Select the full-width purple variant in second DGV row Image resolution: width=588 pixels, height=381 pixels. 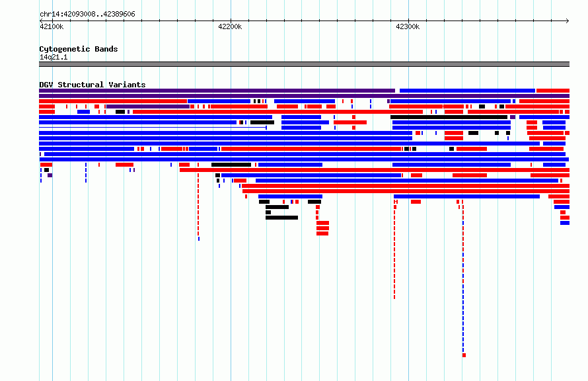[x=304, y=96]
